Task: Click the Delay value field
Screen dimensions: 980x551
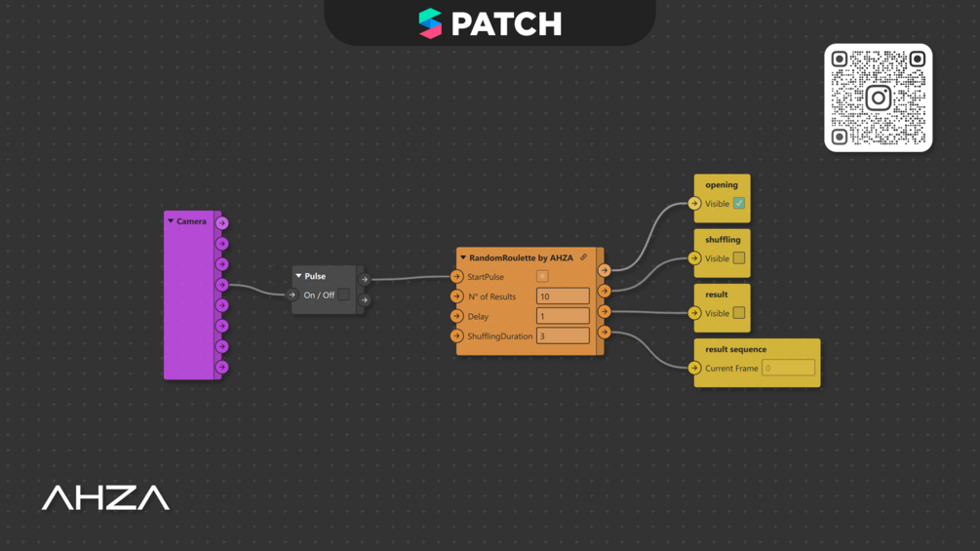Action: click(563, 316)
